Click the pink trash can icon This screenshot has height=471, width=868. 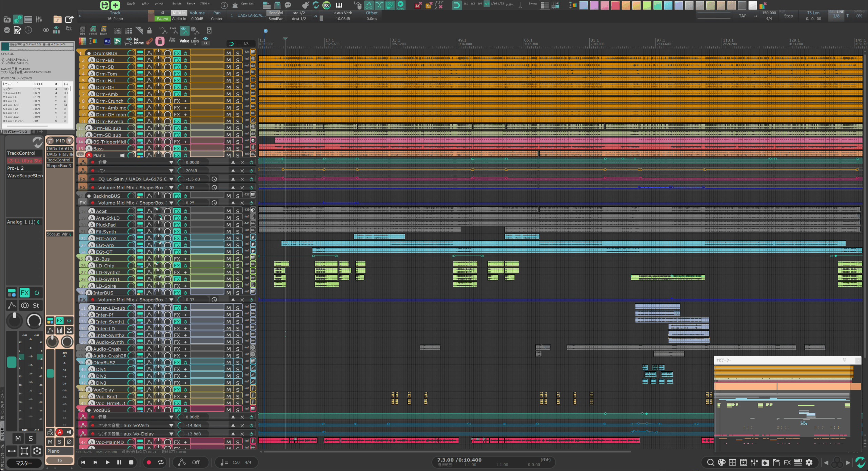click(x=160, y=41)
